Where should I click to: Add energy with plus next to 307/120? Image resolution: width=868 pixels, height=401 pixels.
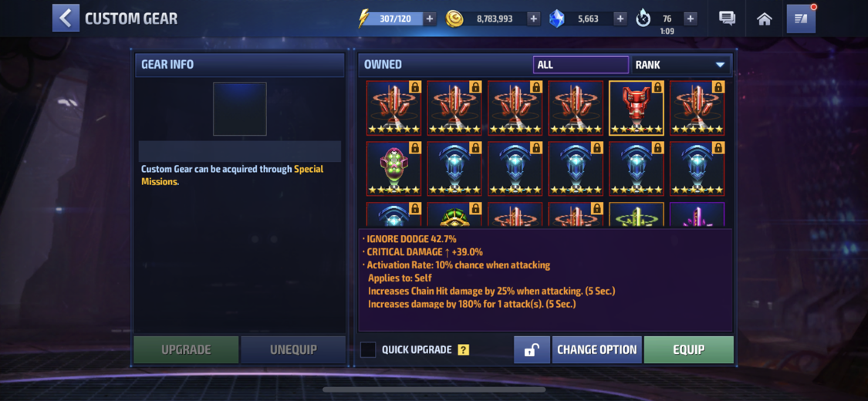(430, 19)
